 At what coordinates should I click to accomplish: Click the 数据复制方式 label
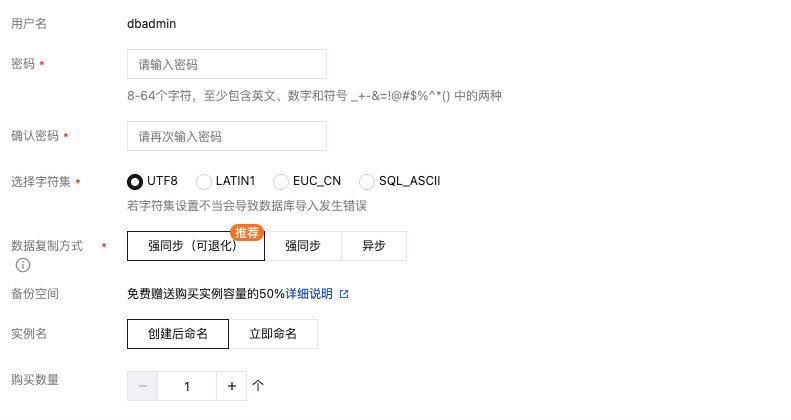pyautogui.click(x=47, y=246)
